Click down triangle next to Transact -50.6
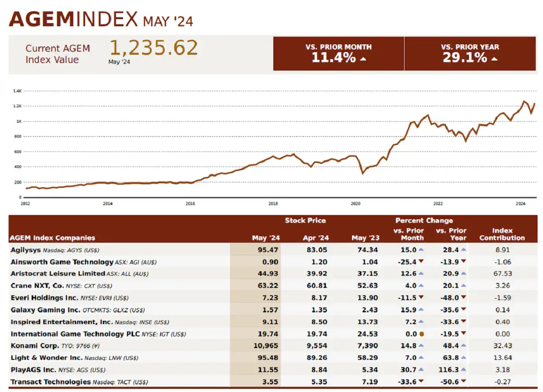The height and width of the screenshot is (392, 543). (463, 382)
